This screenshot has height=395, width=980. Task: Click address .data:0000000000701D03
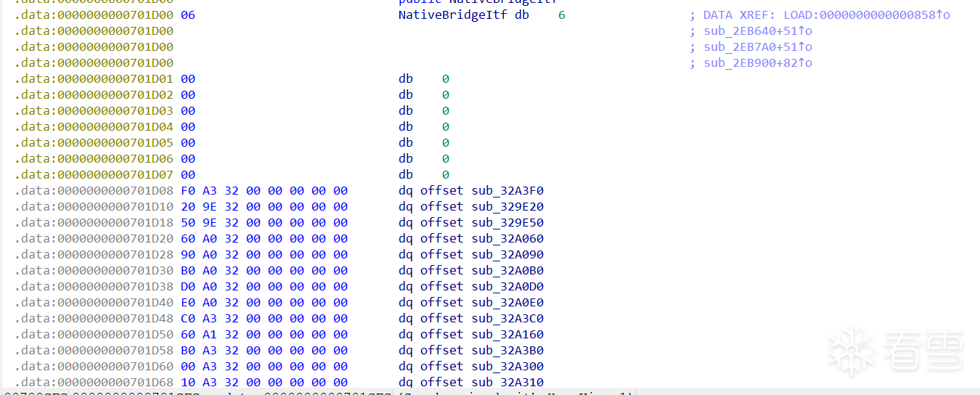[94, 110]
